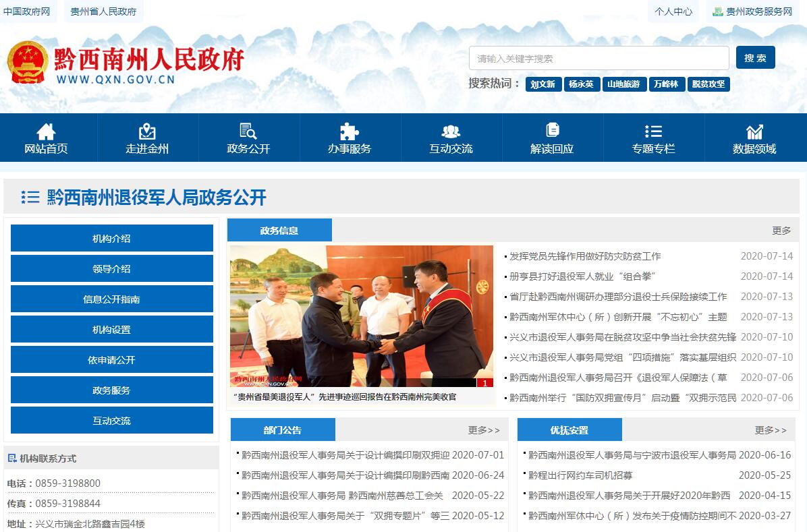Click list icon beside 黔西南州退役军人局政务公开
Screen dimensions: 807x532
point(30,197)
